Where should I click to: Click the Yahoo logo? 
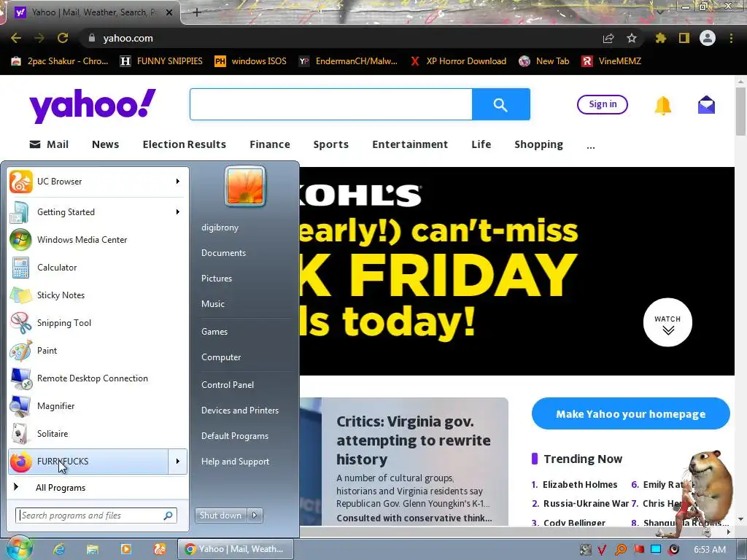click(x=93, y=105)
